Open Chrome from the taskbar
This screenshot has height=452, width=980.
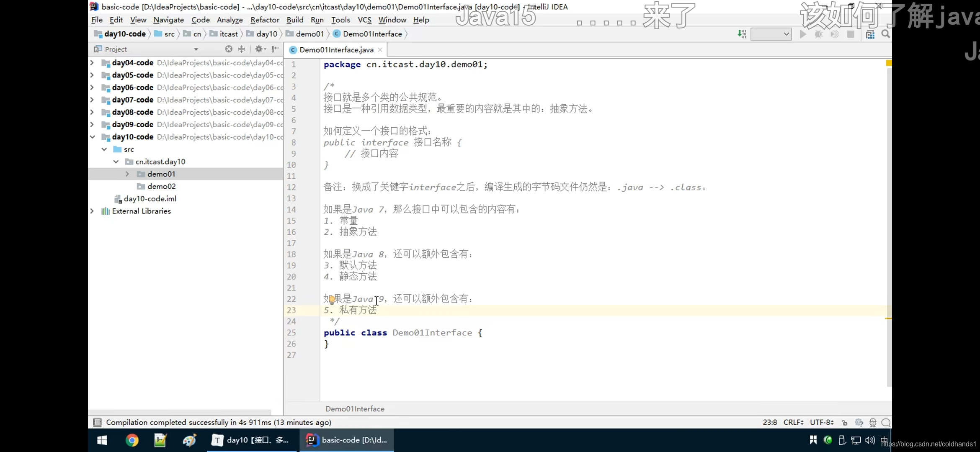(132, 440)
